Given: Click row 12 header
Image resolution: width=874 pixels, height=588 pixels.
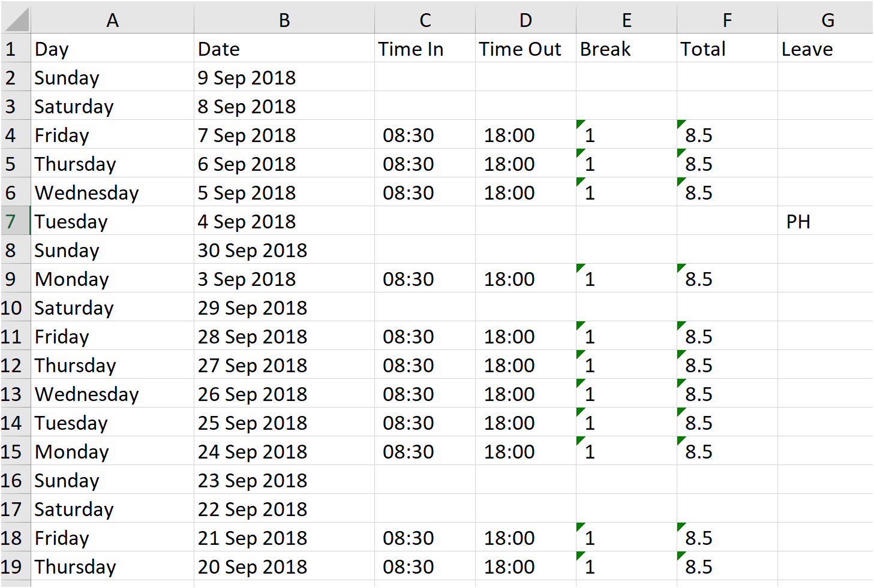Looking at the screenshot, I should pos(11,366).
